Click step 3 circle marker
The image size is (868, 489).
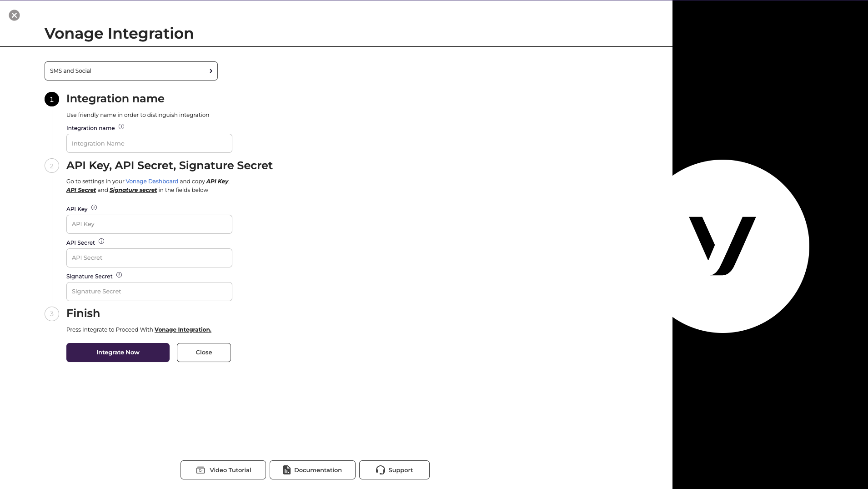52,314
